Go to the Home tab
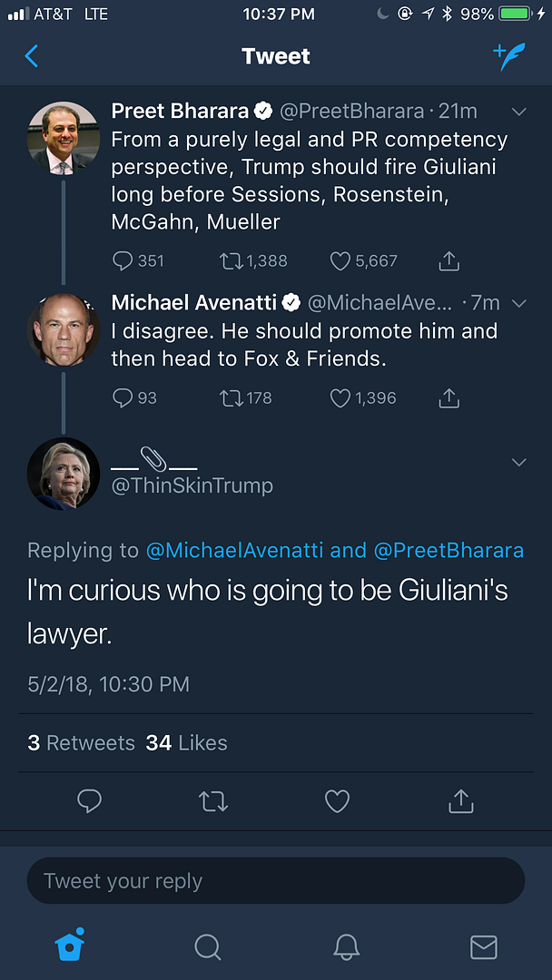 70,946
